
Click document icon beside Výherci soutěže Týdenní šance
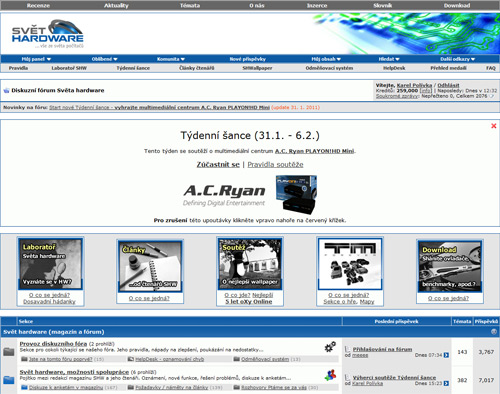click(348, 377)
